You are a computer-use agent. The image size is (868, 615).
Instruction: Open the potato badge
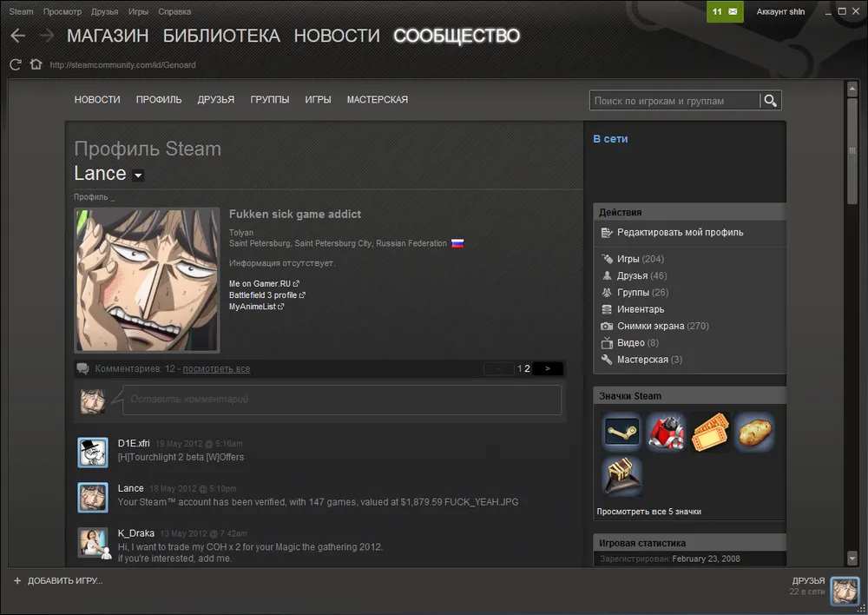click(754, 432)
